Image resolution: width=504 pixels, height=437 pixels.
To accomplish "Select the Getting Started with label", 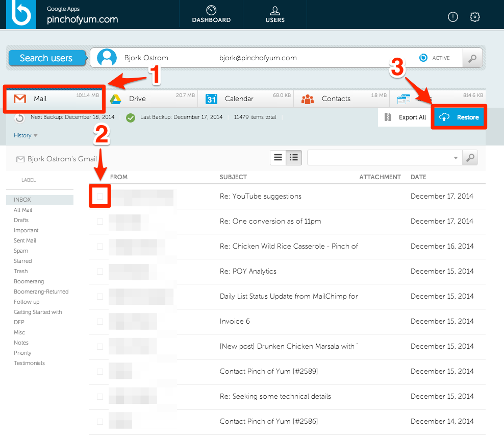I will tap(38, 312).
